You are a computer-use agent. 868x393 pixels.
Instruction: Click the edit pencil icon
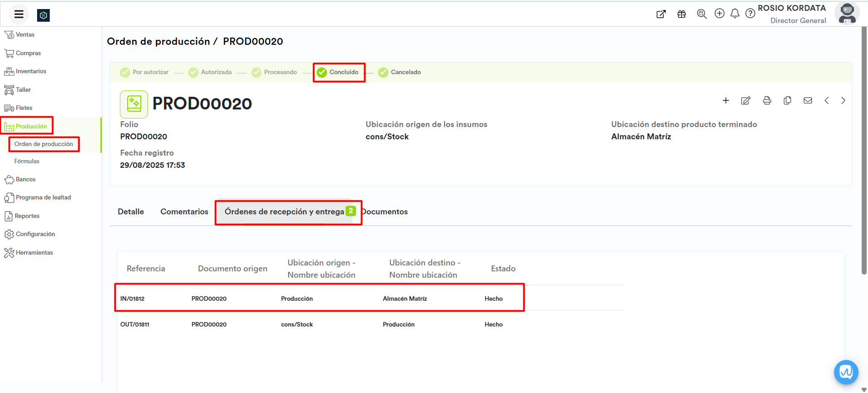745,101
